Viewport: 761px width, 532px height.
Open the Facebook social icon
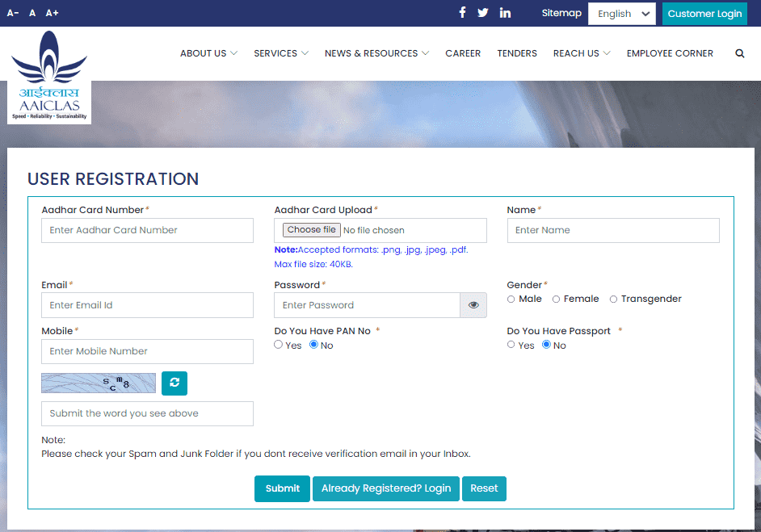click(462, 13)
